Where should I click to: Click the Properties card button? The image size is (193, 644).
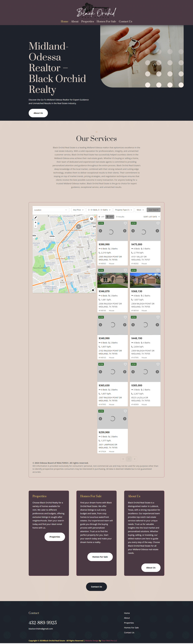(x=55, y=537)
